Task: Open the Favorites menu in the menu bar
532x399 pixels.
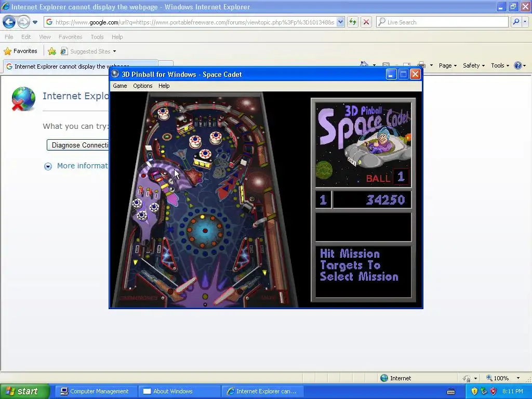Action: pos(70,37)
